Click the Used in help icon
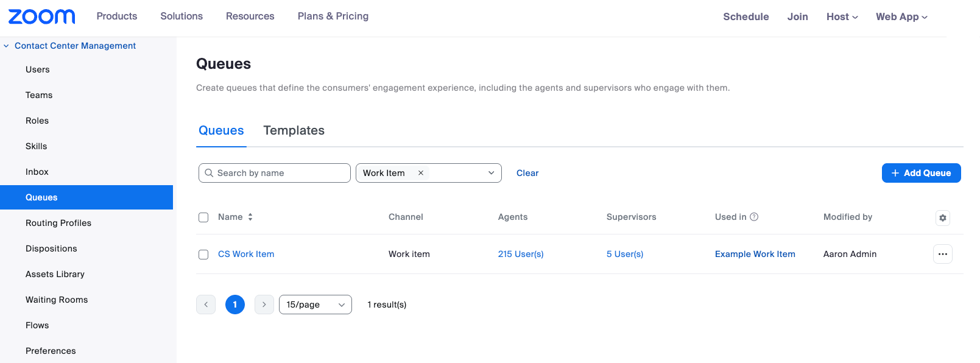Image resolution: width=980 pixels, height=363 pixels. pos(754,217)
